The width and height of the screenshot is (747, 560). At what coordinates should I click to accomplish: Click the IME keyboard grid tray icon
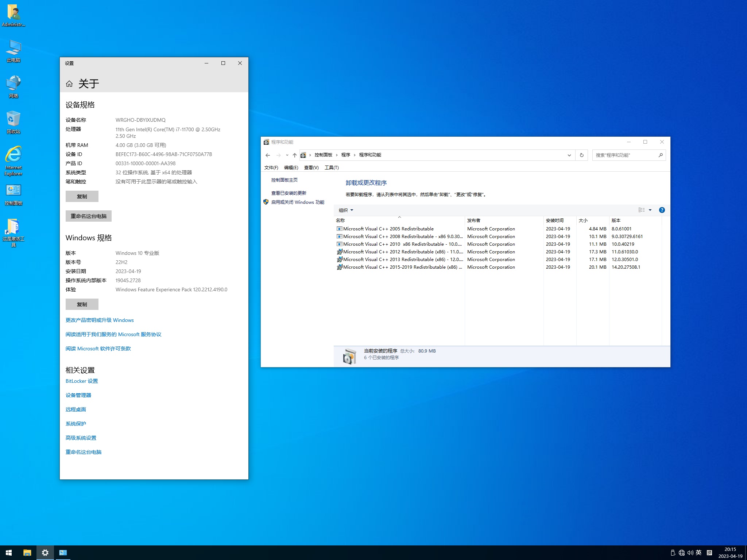coord(709,553)
